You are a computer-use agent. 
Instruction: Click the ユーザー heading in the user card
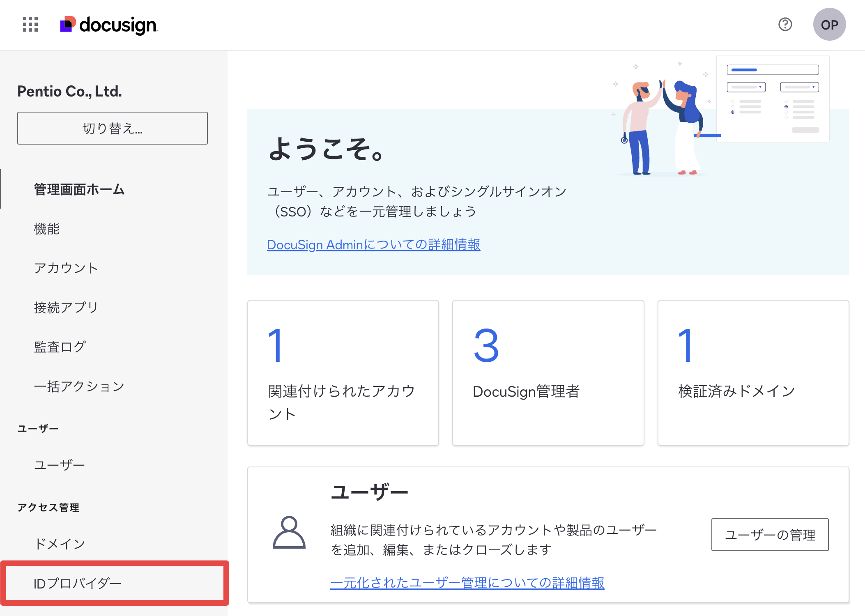369,492
